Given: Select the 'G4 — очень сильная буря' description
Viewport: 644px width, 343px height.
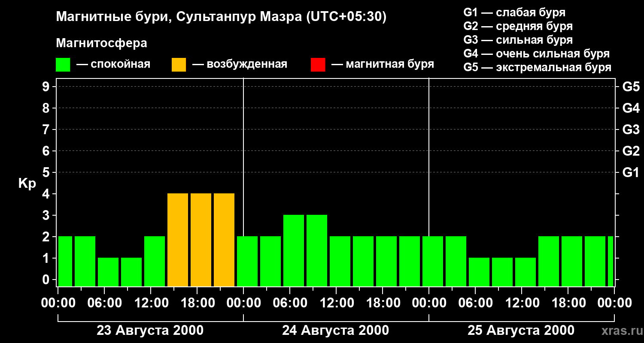Looking at the screenshot, I should coord(537,54).
